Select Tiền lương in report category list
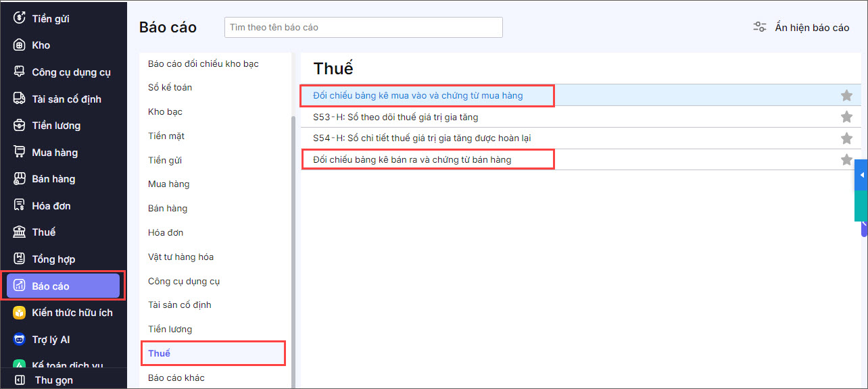 [170, 329]
